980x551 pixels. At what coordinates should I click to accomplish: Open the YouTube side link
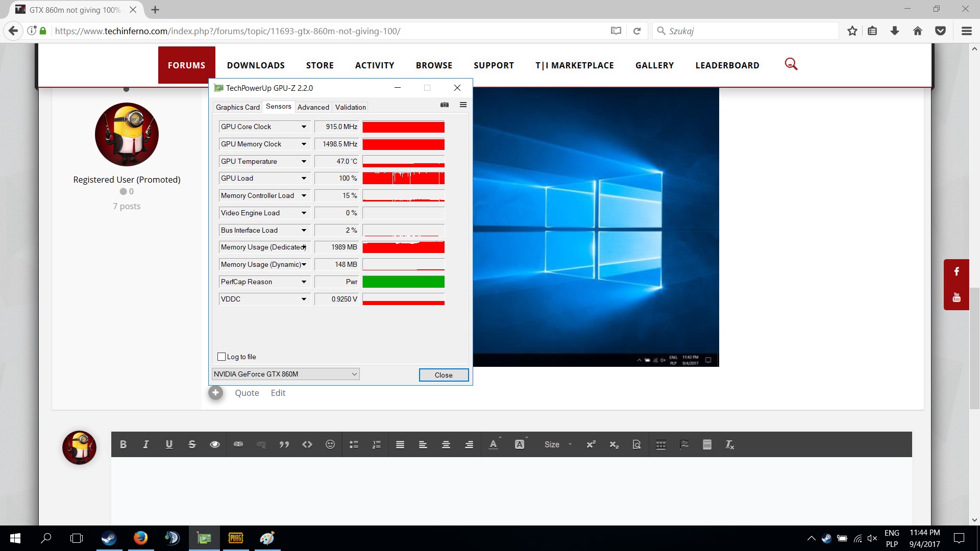pyautogui.click(x=957, y=297)
